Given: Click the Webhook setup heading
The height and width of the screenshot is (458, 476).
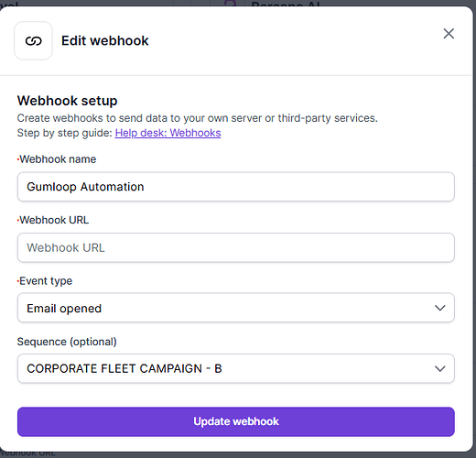Looking at the screenshot, I should (67, 101).
